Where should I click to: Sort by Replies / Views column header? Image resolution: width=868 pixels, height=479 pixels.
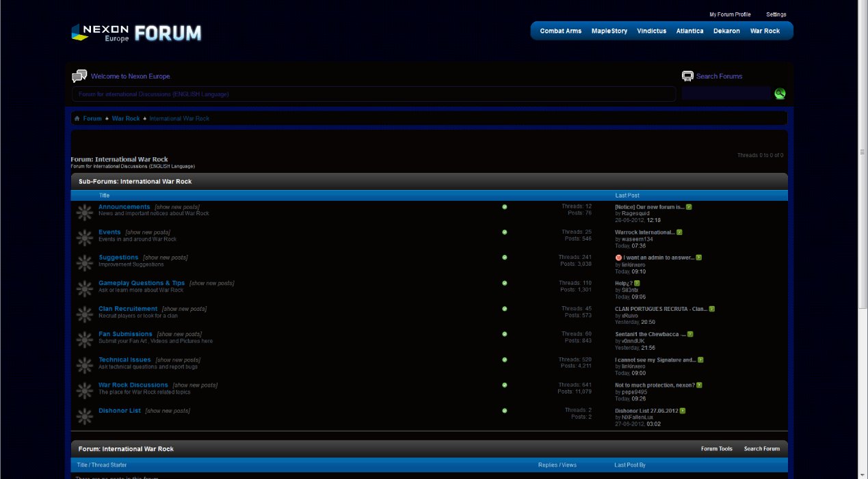pyautogui.click(x=557, y=465)
